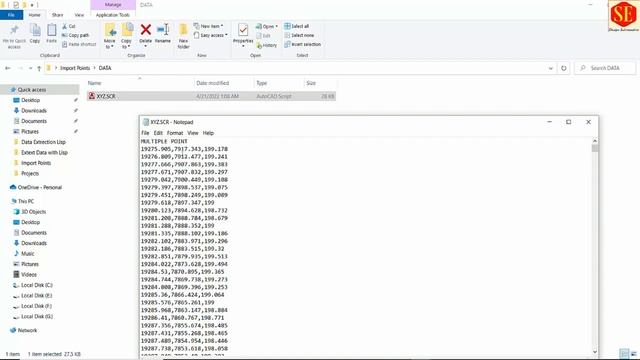Create a New folder from ribbon
This screenshot has height=360, width=640.
(x=184, y=36)
